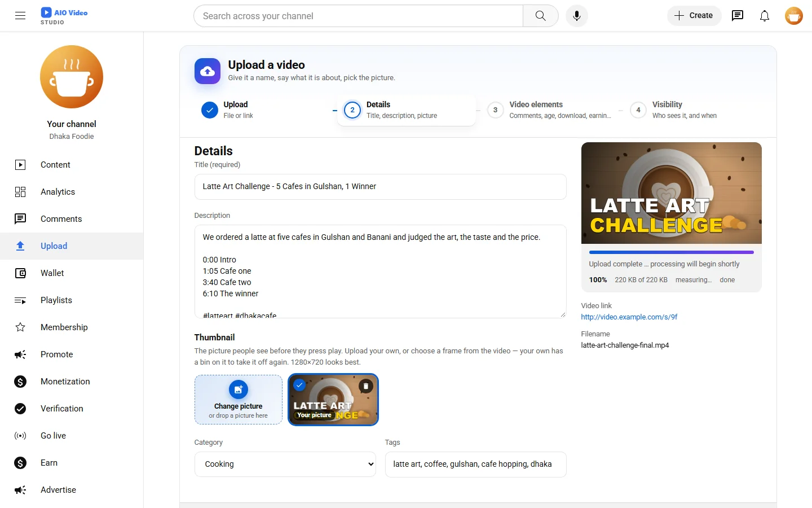Open the Verification page

click(72, 409)
